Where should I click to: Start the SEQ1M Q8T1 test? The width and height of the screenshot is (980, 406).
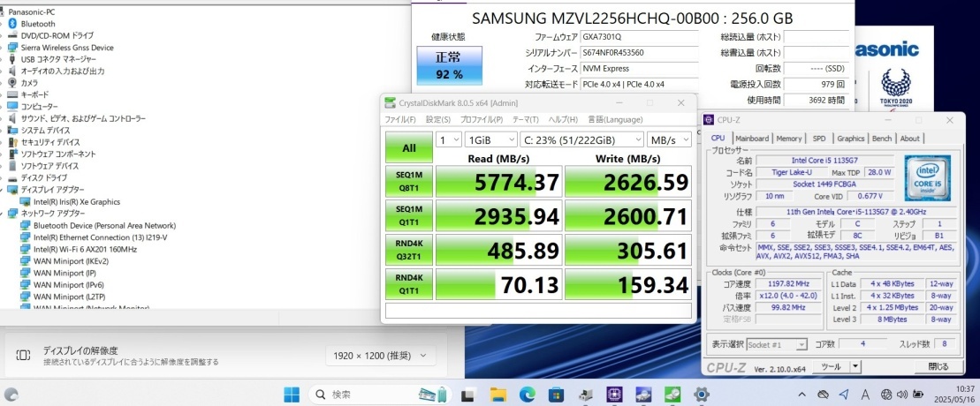409,181
